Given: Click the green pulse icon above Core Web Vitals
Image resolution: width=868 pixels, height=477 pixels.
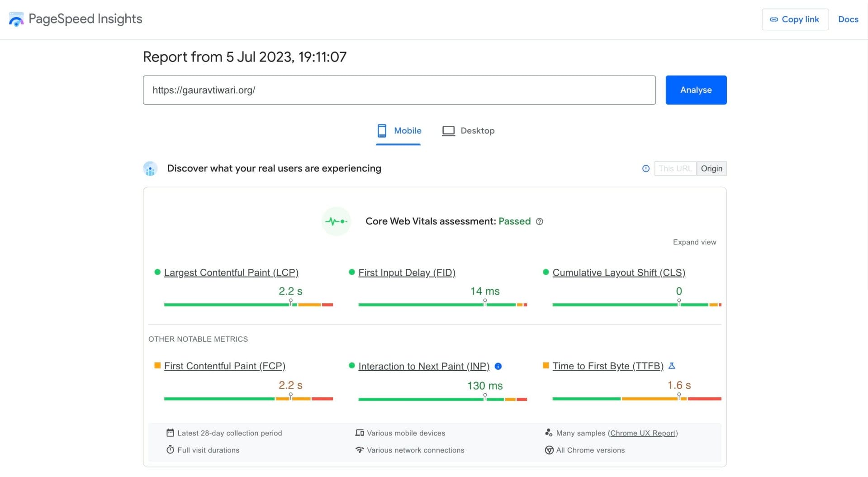Looking at the screenshot, I should [336, 221].
